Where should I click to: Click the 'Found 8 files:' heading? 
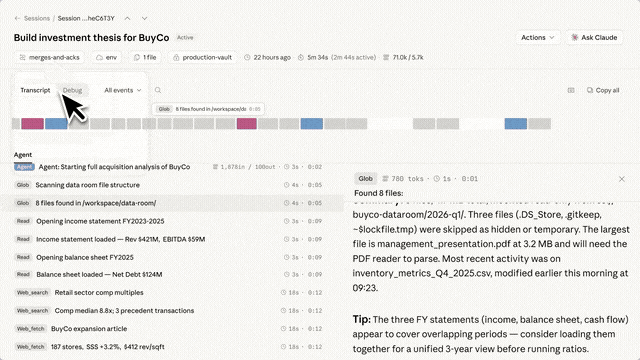coord(378,193)
